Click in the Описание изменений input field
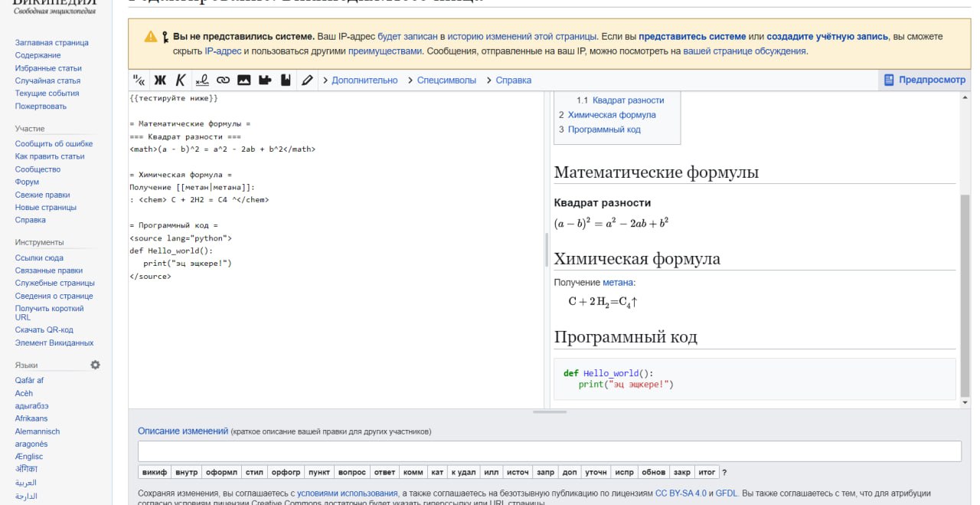 click(549, 451)
